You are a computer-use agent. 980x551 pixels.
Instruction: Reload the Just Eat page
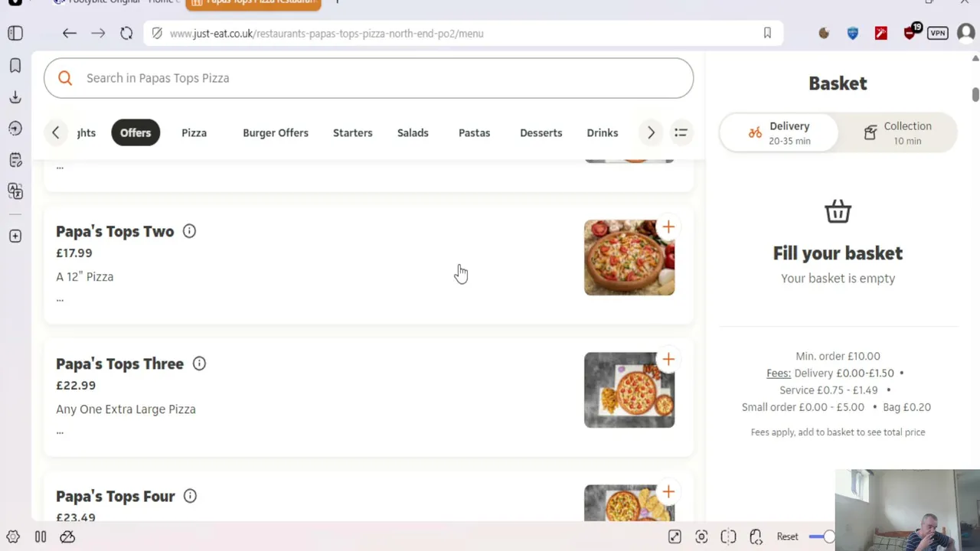tap(126, 33)
